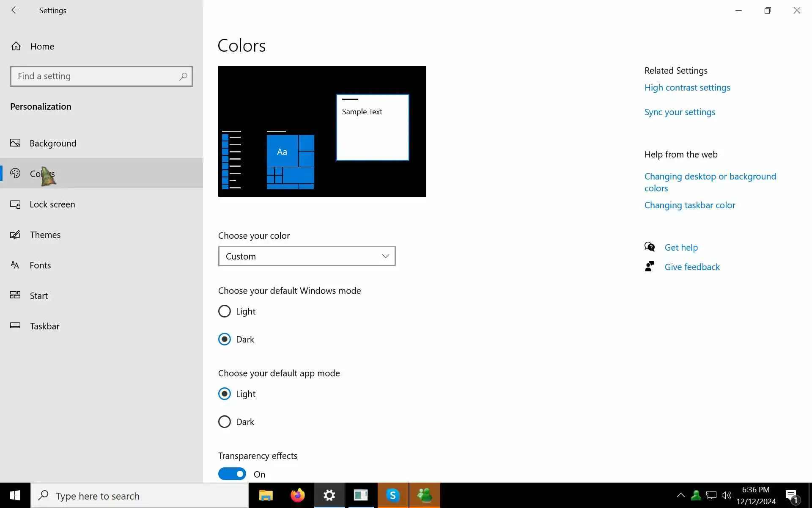Image resolution: width=812 pixels, height=508 pixels.
Task: Click the Sample Text preview window
Action: click(x=373, y=127)
